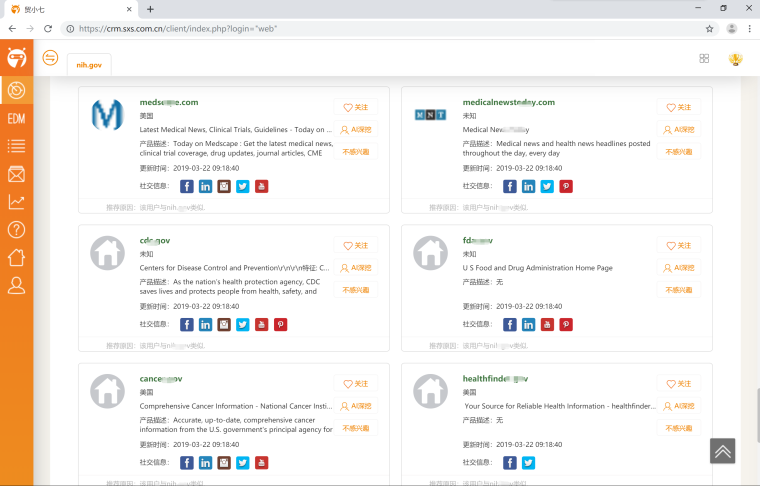Reload the page in browser
Screen dimensions: 760x486
click(x=48, y=29)
